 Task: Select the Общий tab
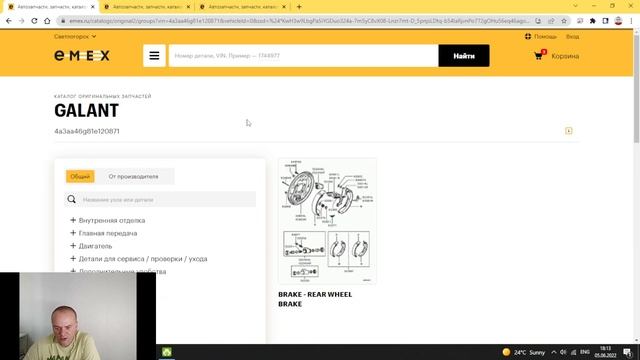click(80, 176)
